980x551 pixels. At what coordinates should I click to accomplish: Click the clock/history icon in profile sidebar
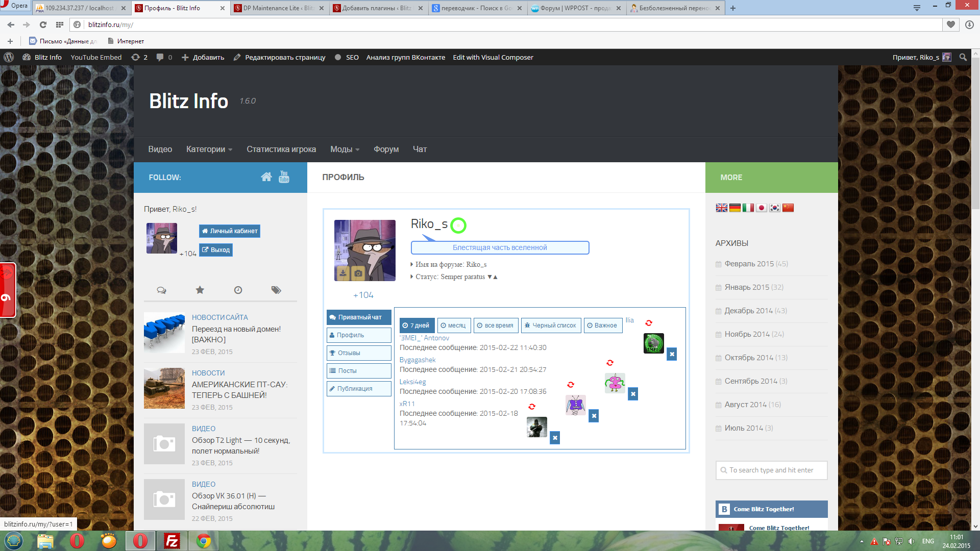pyautogui.click(x=237, y=289)
